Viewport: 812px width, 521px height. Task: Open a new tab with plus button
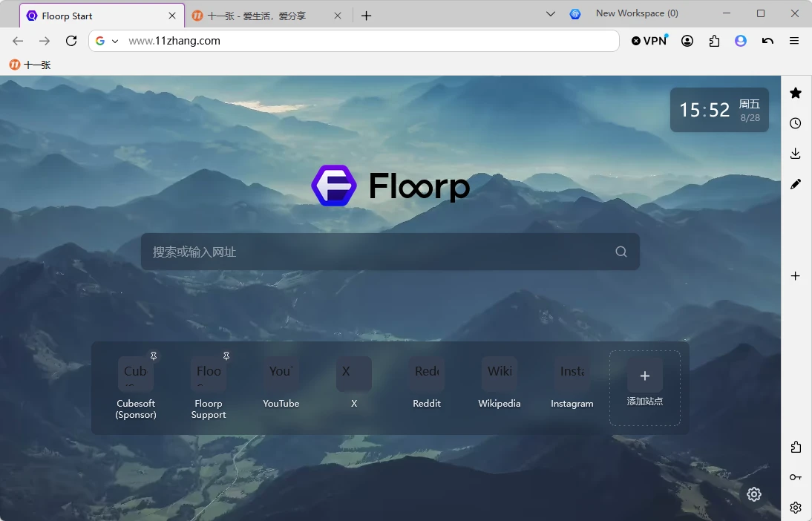(366, 16)
